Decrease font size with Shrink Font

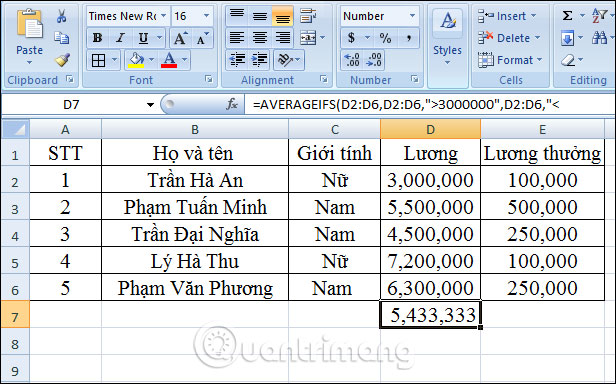coord(202,38)
